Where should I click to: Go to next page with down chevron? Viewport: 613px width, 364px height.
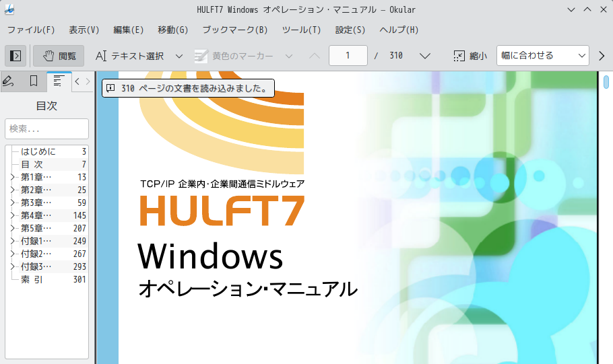coord(425,56)
